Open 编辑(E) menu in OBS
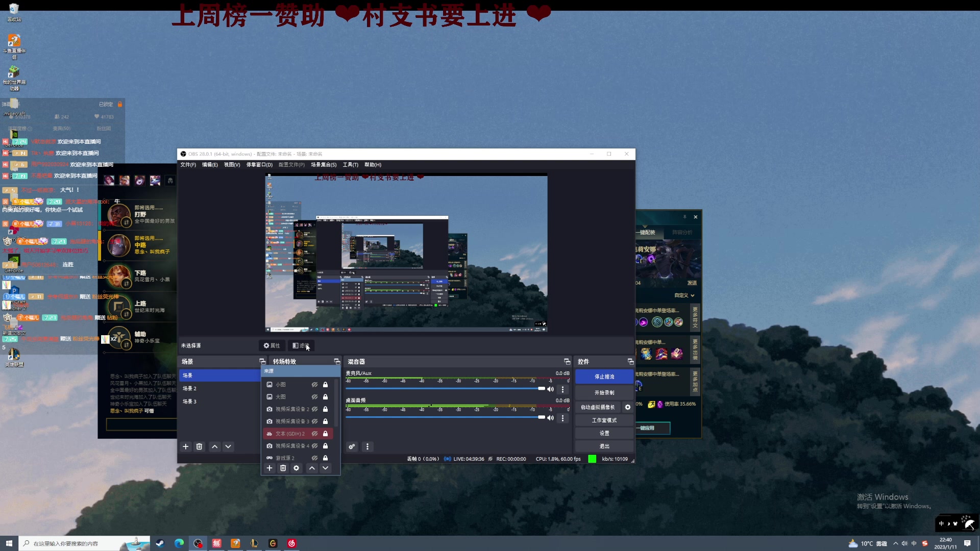 click(210, 165)
